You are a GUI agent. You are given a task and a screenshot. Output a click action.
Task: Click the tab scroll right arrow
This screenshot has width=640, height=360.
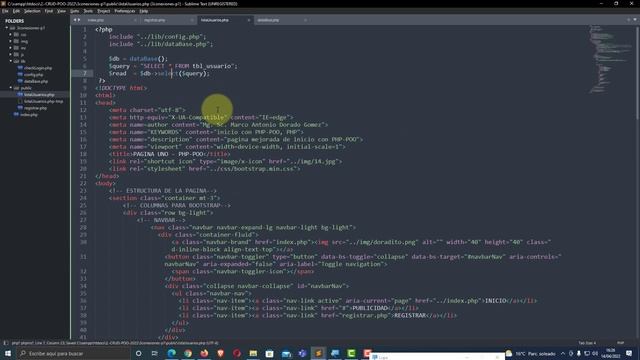point(79,20)
